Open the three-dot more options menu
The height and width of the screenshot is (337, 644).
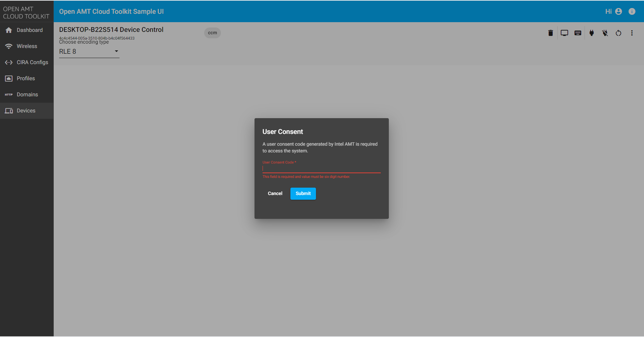click(632, 33)
